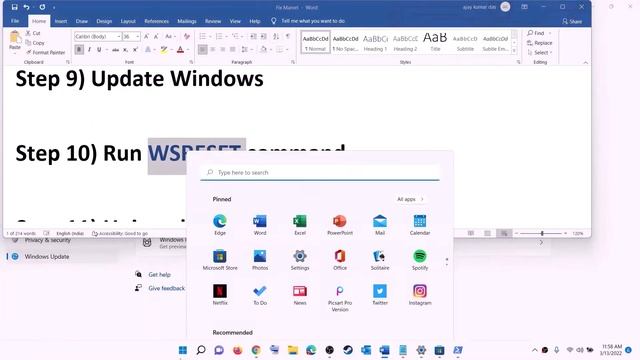This screenshot has height=360, width=640.
Task: Click Give feedback link in Settings window
Action: 167,288
